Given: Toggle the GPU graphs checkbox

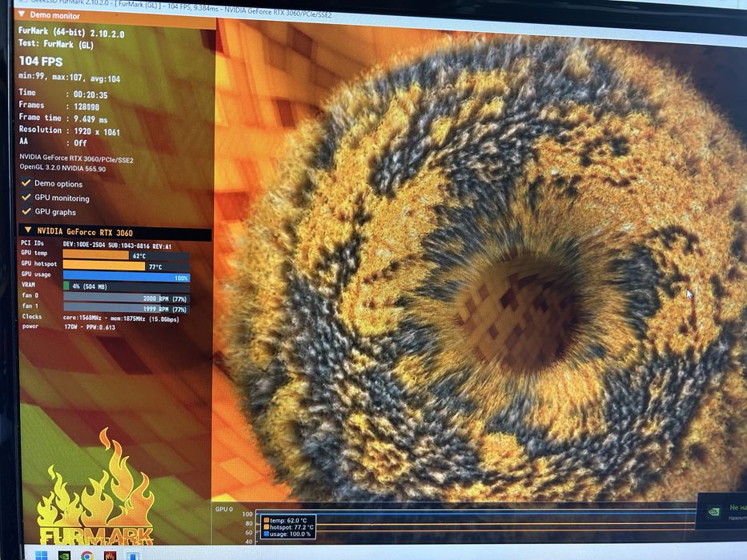Looking at the screenshot, I should 26,211.
